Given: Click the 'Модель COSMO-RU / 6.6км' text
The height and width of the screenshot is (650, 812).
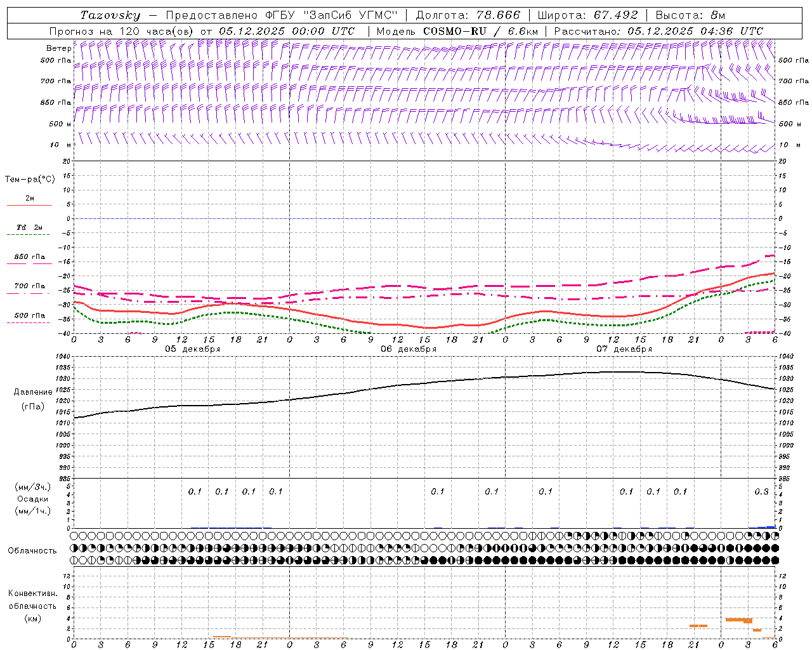Looking at the screenshot, I should coord(457,31).
